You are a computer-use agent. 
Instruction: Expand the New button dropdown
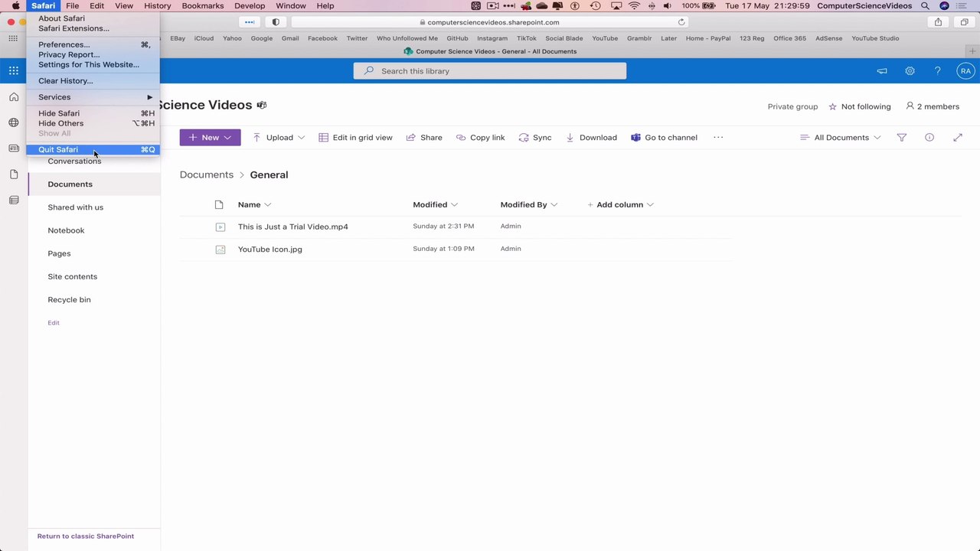(227, 138)
